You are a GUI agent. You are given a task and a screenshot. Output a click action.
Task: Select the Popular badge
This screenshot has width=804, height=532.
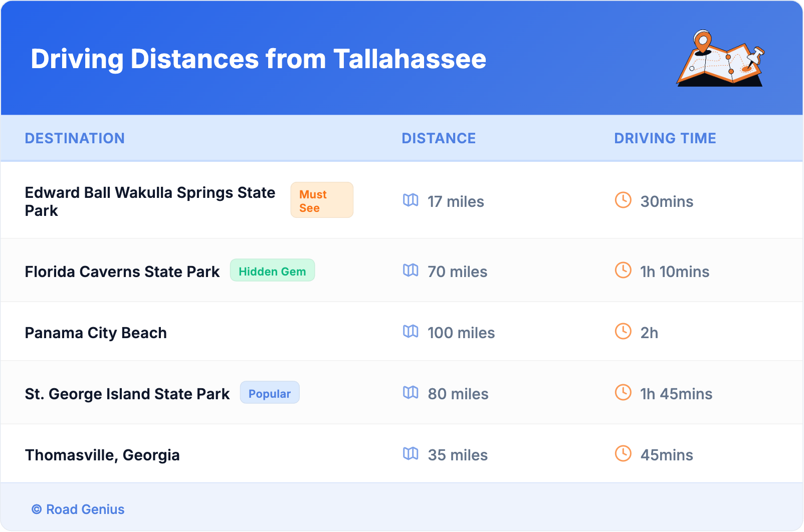coord(270,393)
